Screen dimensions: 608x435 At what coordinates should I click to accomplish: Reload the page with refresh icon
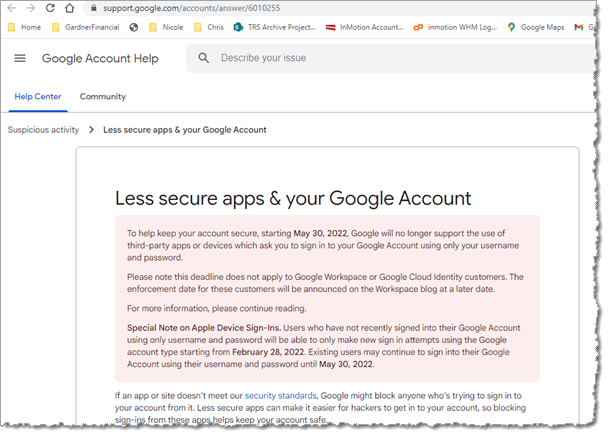pyautogui.click(x=49, y=8)
